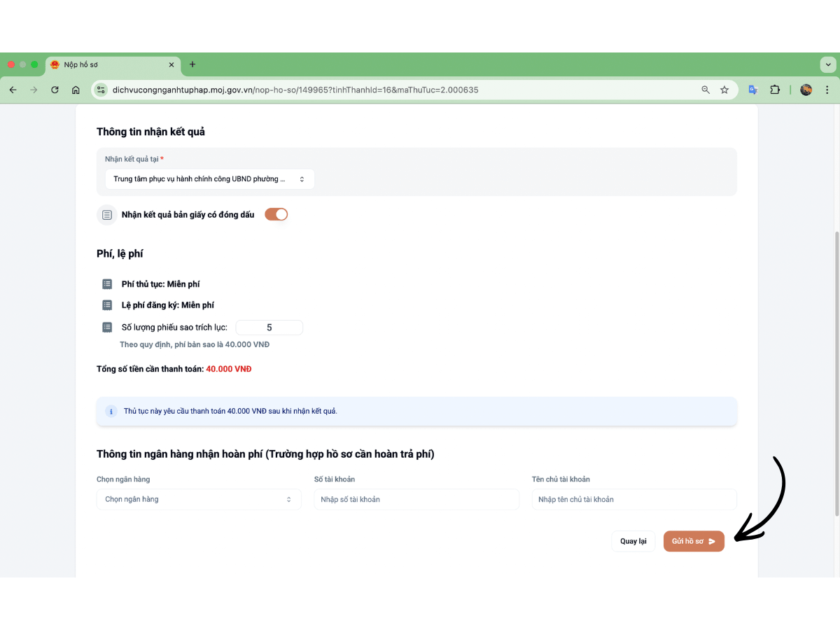The image size is (840, 630).
Task: Expand the tab search chevron in tab bar
Action: point(827,64)
